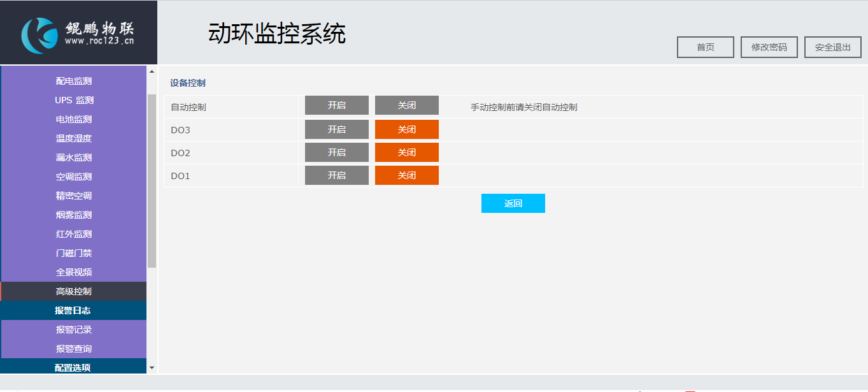
Task: Navigate to 漏水监测 section
Action: click(73, 157)
